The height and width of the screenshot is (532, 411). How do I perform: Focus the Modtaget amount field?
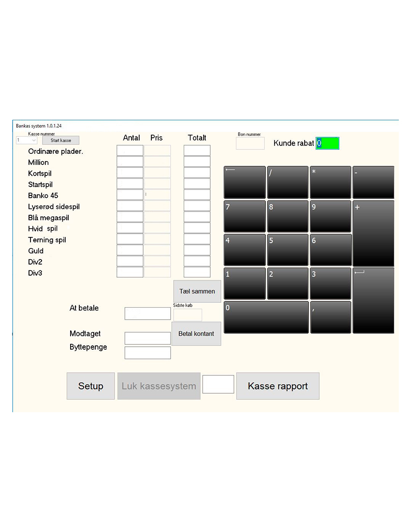147,338
